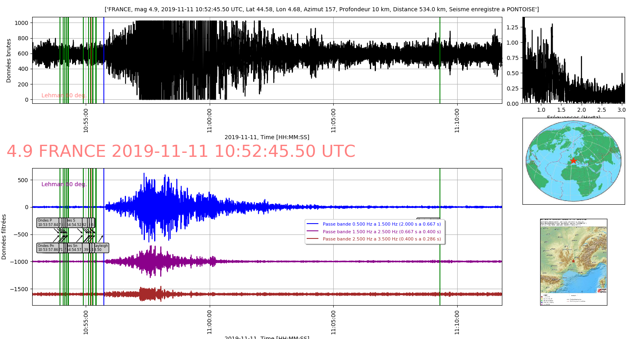Click the purple 'Lehman 50 deg.' label in filtered plot
644x339 pixels.
click(x=64, y=184)
